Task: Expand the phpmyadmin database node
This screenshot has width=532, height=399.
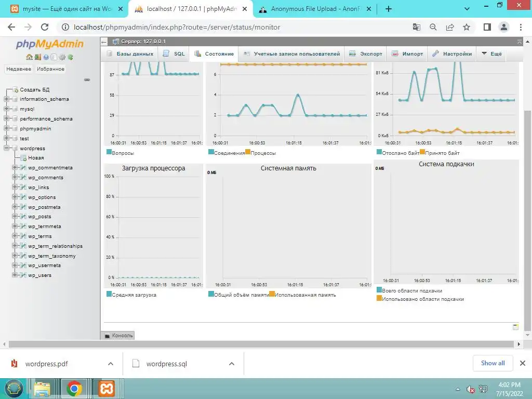Action: 6,129
